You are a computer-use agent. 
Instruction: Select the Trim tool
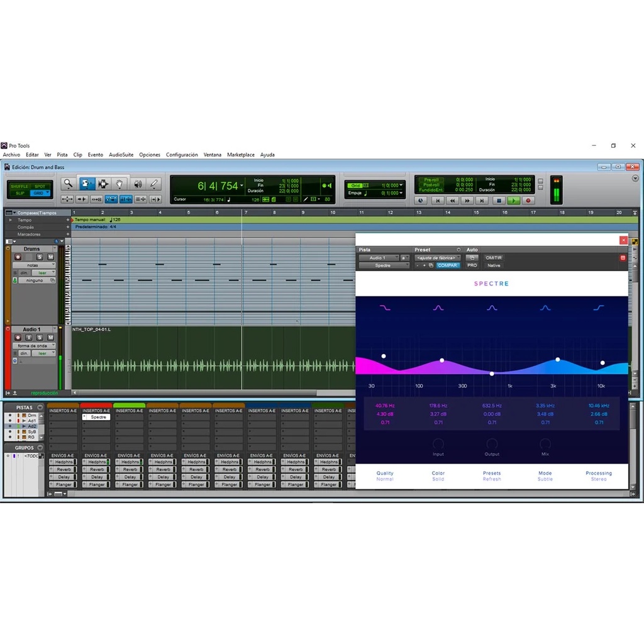tap(86, 184)
